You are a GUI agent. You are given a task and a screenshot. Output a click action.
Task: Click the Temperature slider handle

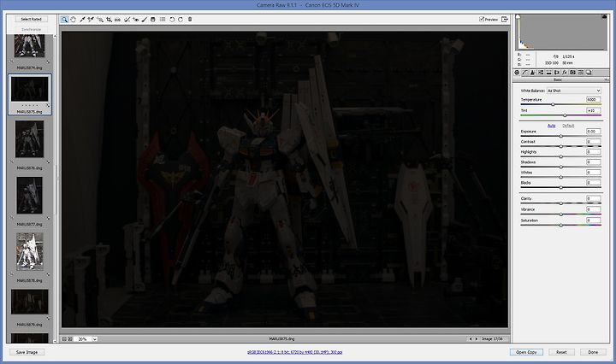[x=554, y=105]
